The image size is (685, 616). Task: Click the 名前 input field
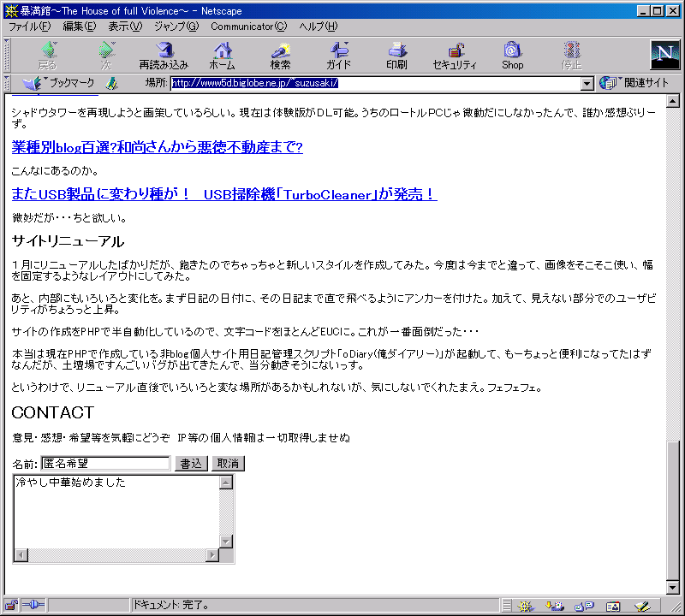pyautogui.click(x=105, y=463)
